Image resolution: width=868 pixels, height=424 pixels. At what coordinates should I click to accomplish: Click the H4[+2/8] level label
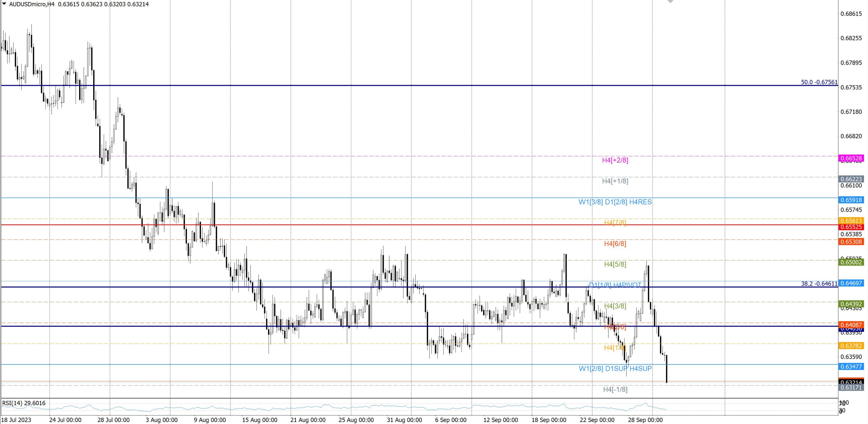[615, 160]
